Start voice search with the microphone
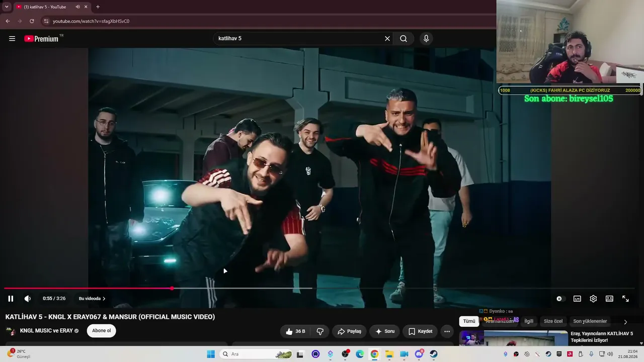Screen dimensions: 644x362 click(426, 39)
